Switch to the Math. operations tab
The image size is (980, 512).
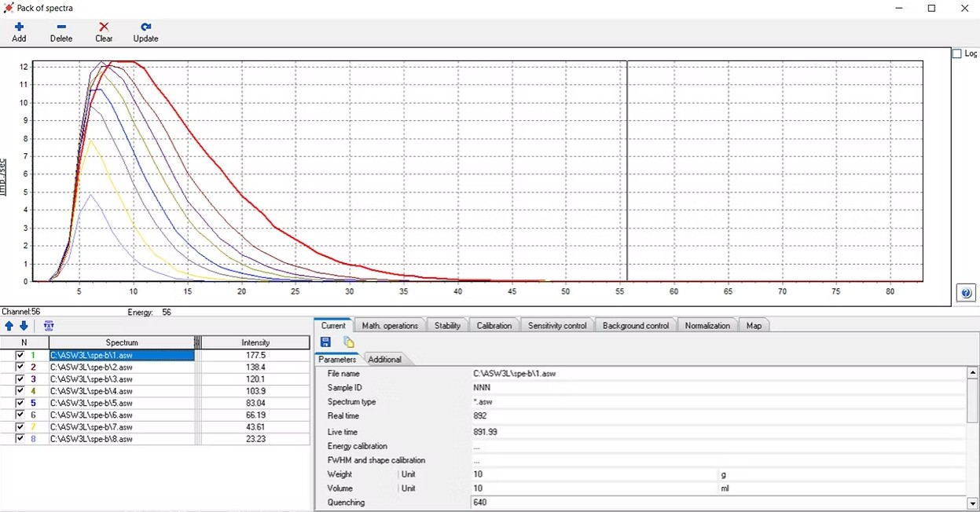[x=391, y=325]
